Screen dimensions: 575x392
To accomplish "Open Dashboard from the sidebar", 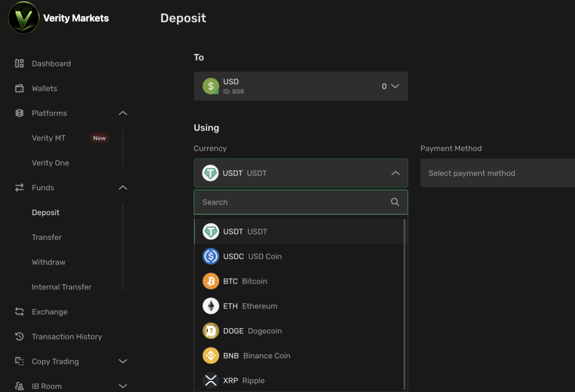I will 51,63.
